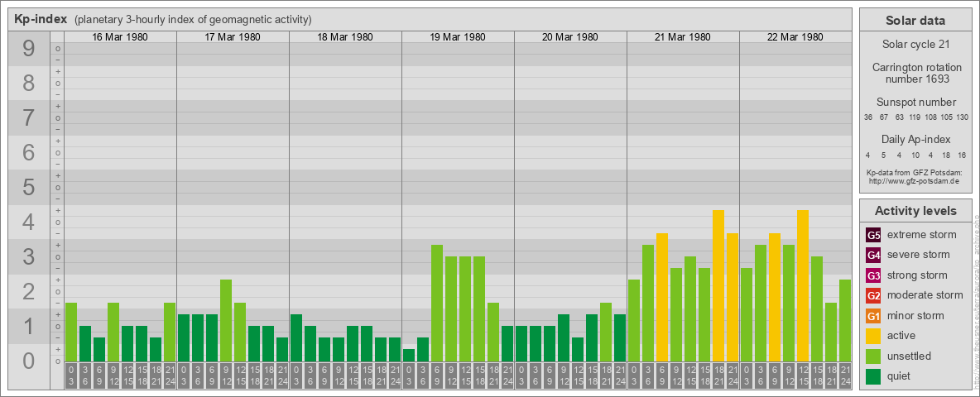
Task: Click the 'extreme storm' legend label
Action: 922,236
